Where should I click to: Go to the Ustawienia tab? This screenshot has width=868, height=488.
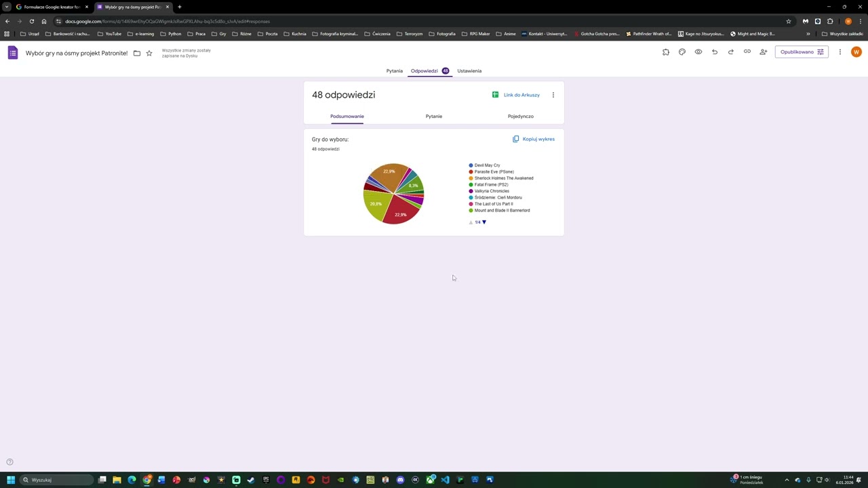469,70
